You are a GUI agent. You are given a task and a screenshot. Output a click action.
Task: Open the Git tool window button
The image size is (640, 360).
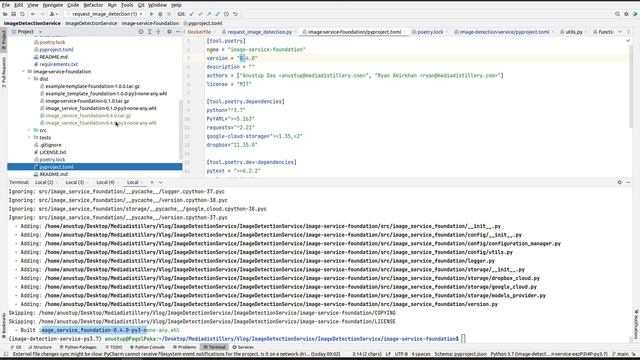coord(16,347)
